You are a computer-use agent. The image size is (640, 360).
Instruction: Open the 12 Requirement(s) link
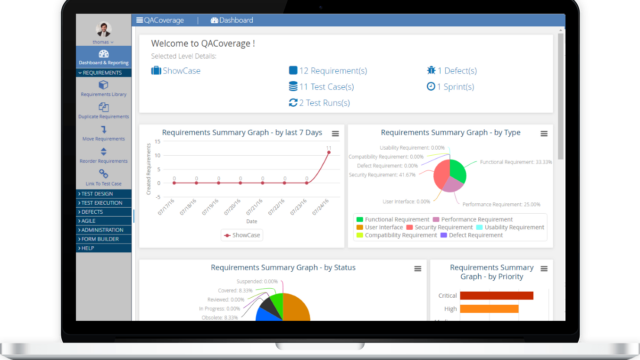[x=333, y=71]
